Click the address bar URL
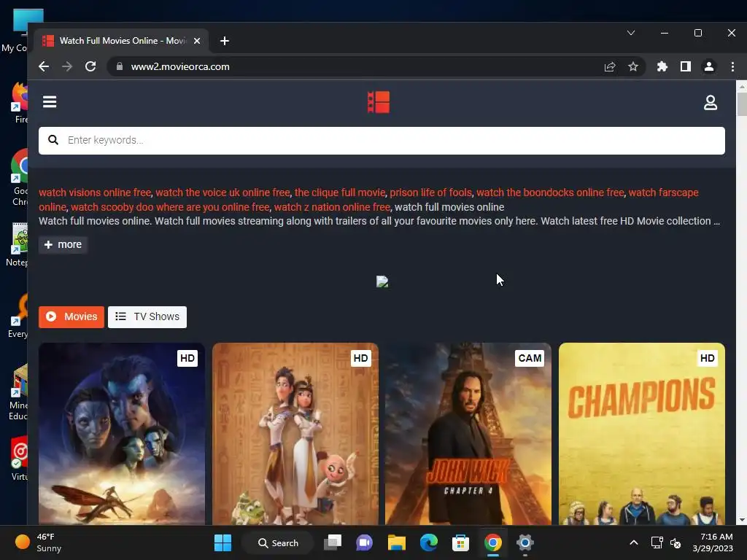The image size is (747, 560). (x=180, y=66)
